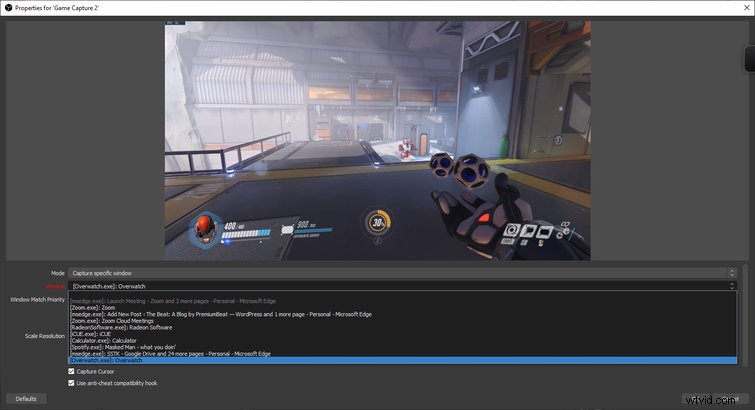Toggle the Capture Cursor checkbox

71,371
